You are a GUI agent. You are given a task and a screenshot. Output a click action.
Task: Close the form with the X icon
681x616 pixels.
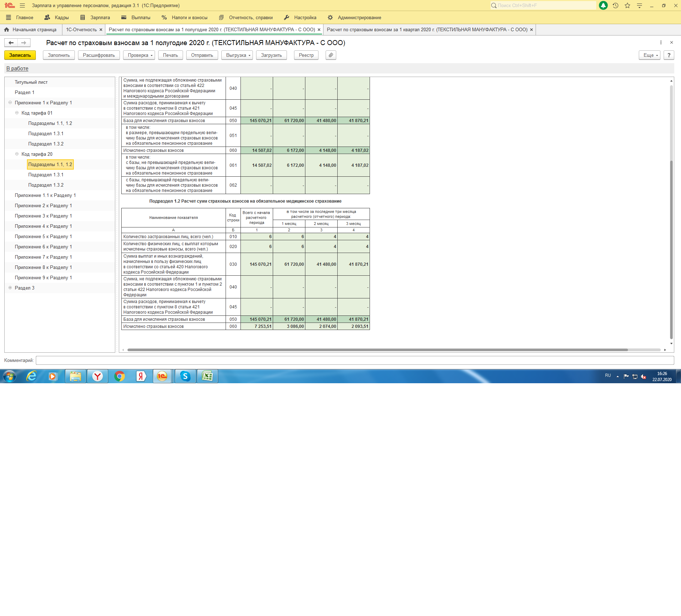(671, 43)
